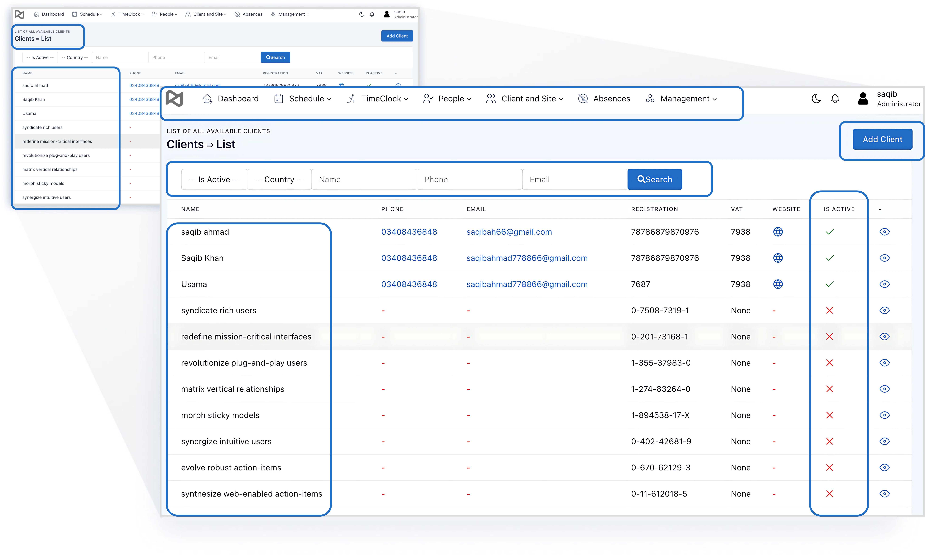This screenshot has height=560, width=925.
Task: Click the Schedule calendar icon in front window
Action: (279, 99)
